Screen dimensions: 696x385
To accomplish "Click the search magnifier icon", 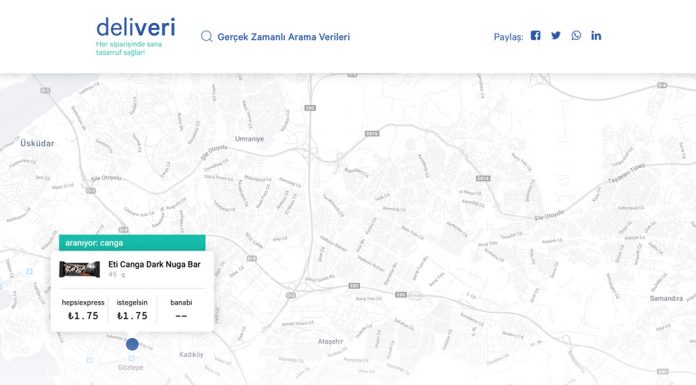I will click(x=206, y=36).
